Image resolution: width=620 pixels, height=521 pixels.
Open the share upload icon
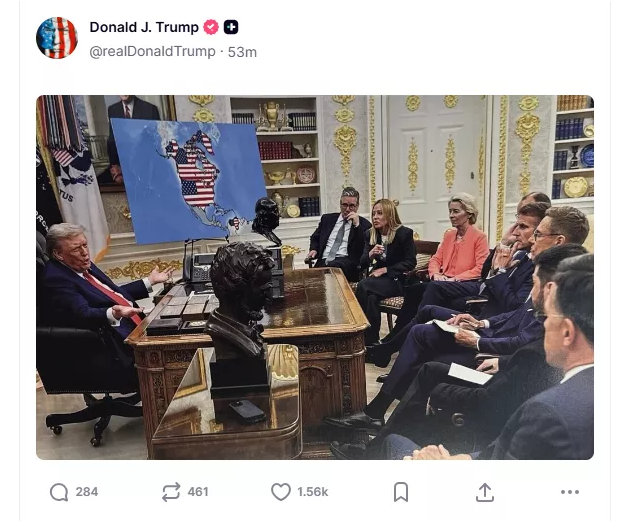(x=485, y=492)
